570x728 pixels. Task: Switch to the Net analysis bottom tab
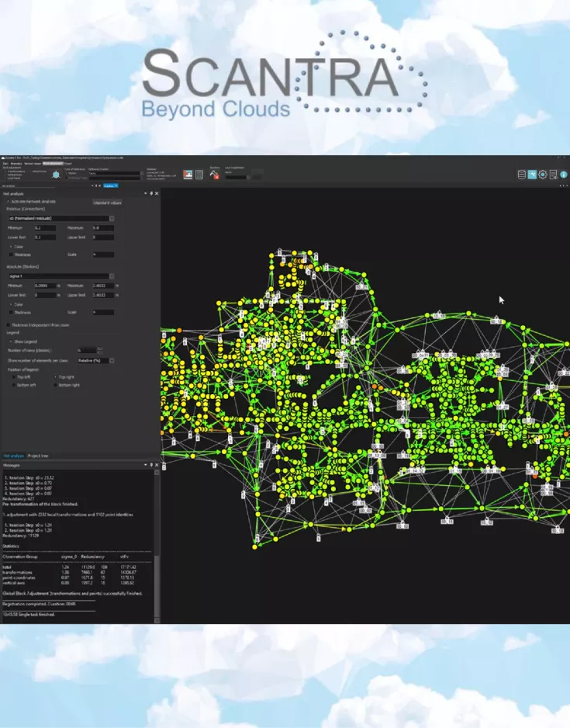tap(13, 456)
